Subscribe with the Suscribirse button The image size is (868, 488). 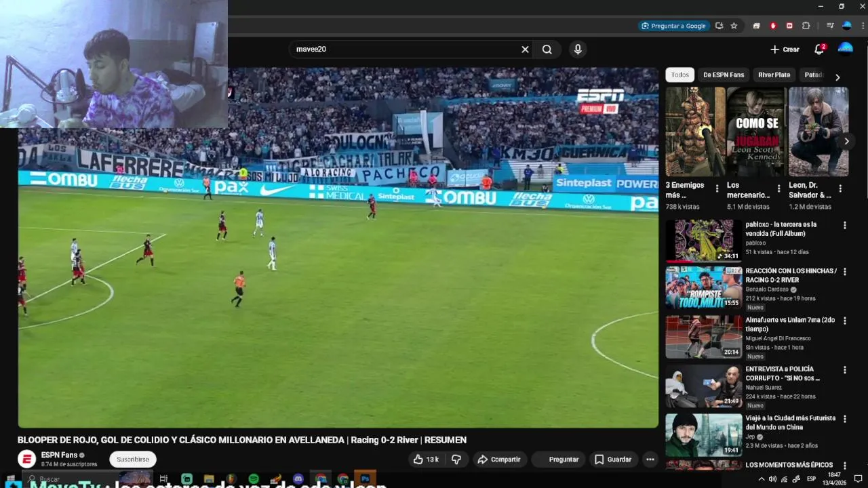click(x=133, y=460)
